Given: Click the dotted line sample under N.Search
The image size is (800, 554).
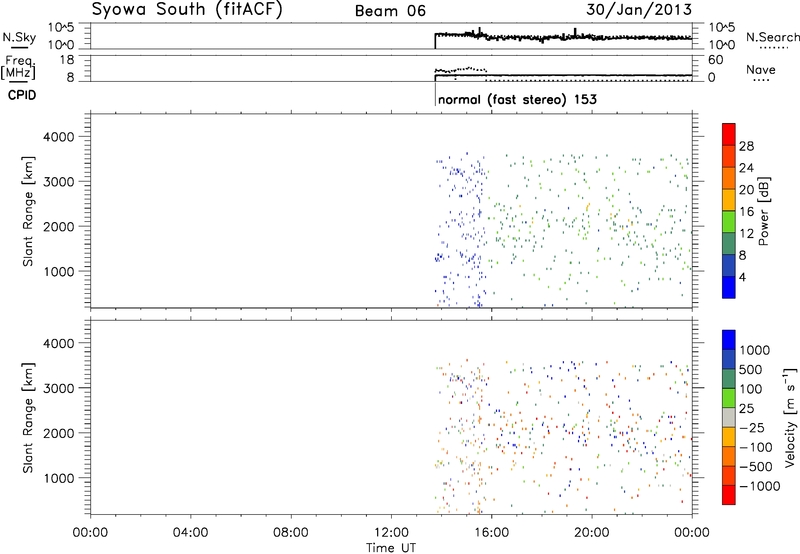Looking at the screenshot, I should (774, 48).
